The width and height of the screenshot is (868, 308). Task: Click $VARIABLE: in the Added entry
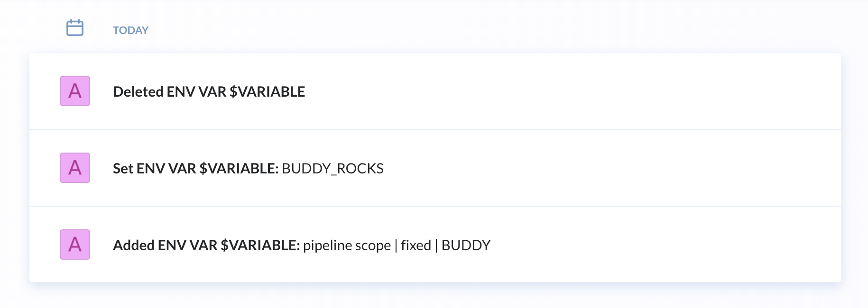tap(260, 245)
